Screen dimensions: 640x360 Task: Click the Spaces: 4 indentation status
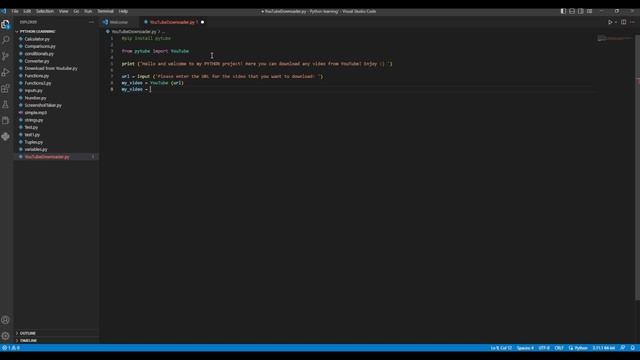coord(525,348)
